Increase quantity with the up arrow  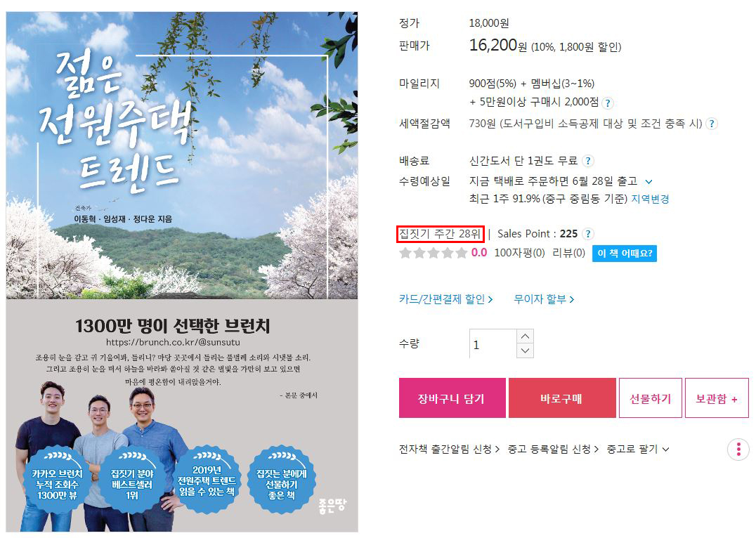click(525, 336)
